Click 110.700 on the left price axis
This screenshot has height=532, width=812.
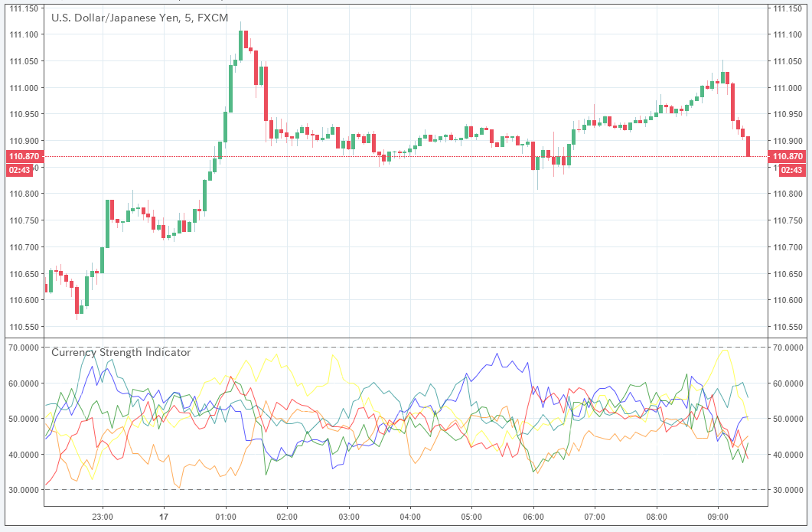pyautogui.click(x=24, y=247)
